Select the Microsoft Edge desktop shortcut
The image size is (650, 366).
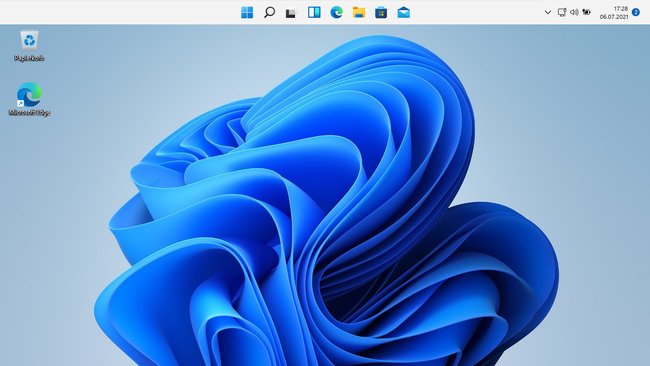[x=29, y=99]
